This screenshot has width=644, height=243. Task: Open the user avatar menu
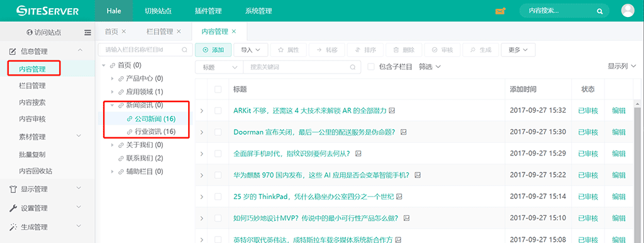(628, 11)
